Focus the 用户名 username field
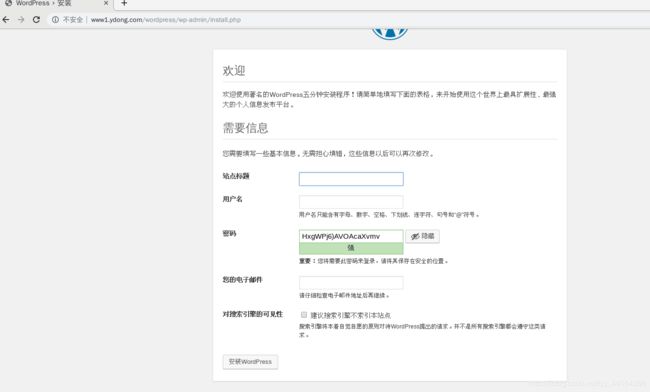 [351, 202]
